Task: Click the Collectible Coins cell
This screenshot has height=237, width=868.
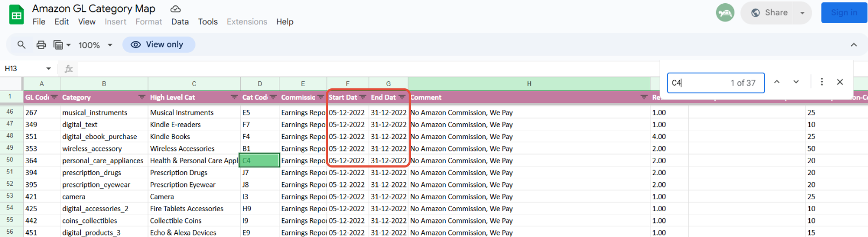Action: point(194,221)
